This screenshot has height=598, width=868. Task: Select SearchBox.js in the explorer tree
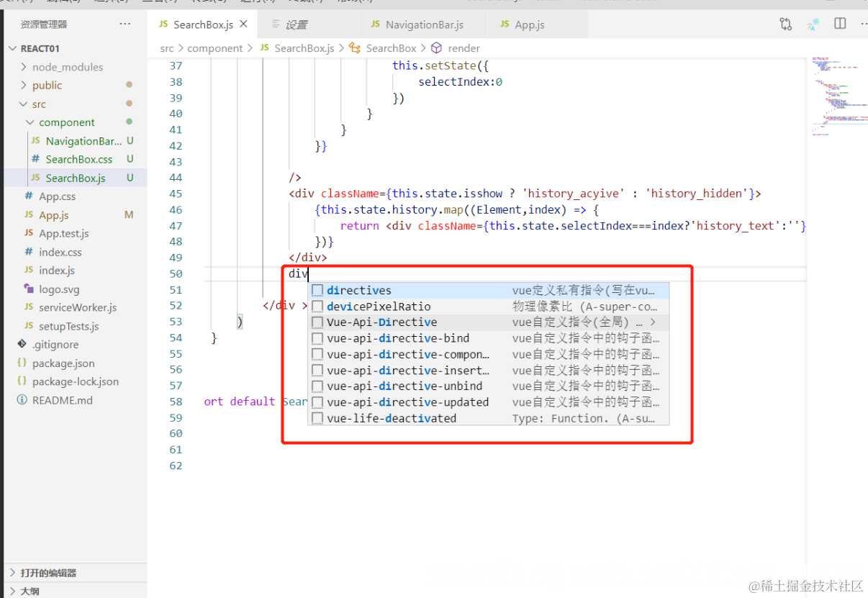pos(75,178)
